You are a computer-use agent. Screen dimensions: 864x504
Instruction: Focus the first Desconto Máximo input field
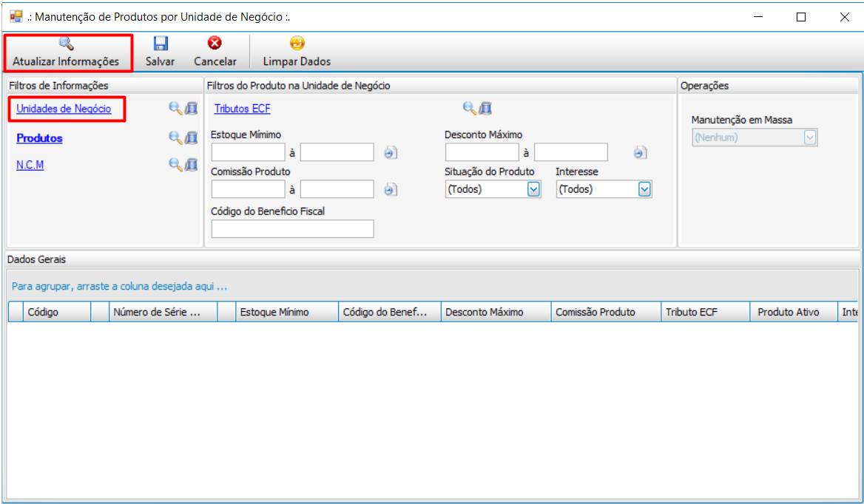[482, 152]
